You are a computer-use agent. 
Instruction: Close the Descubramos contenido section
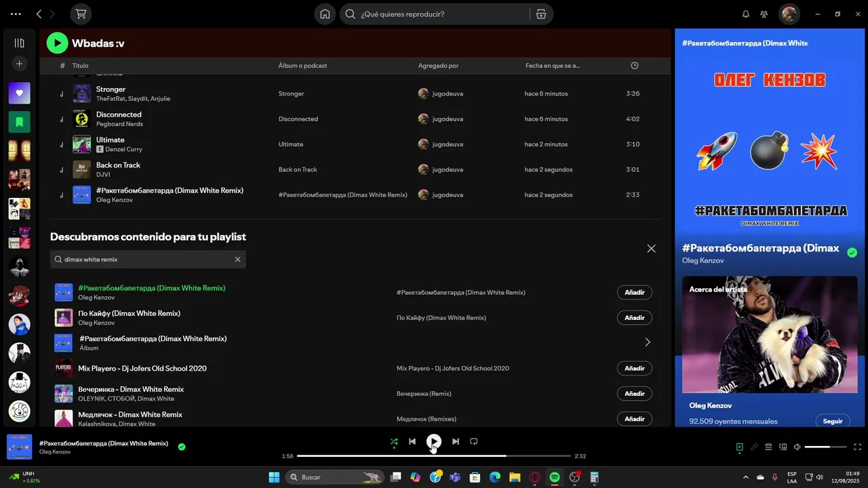click(652, 249)
